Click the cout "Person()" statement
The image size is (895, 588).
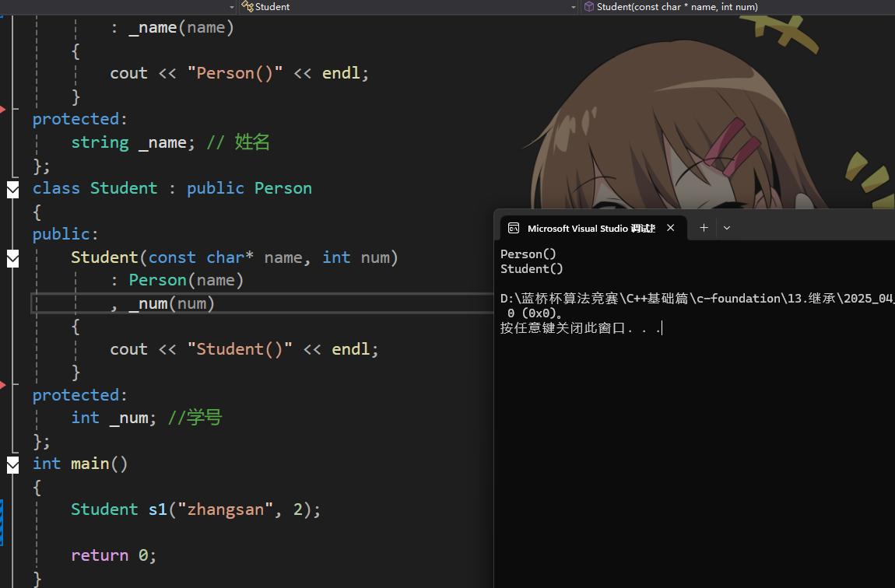point(239,73)
